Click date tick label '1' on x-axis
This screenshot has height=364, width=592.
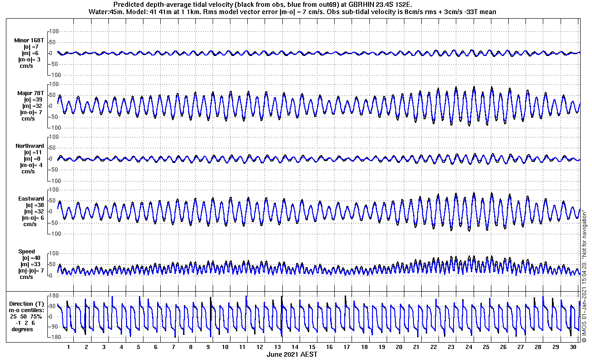(x=69, y=347)
